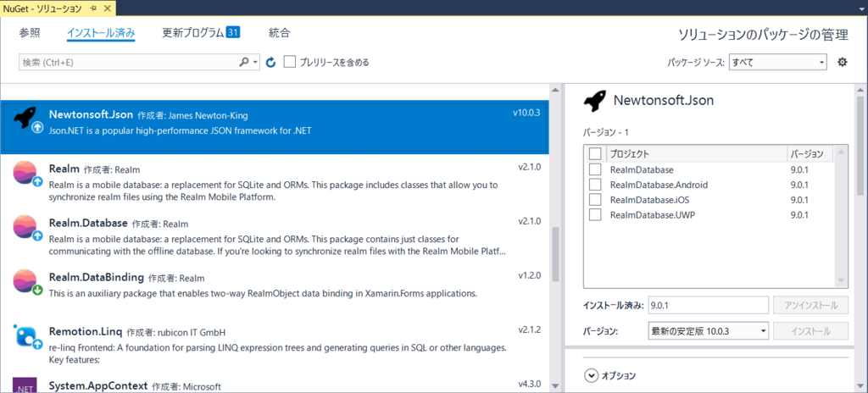Select the System.AppContext package title
This screenshot has height=393, width=868.
coord(98,385)
